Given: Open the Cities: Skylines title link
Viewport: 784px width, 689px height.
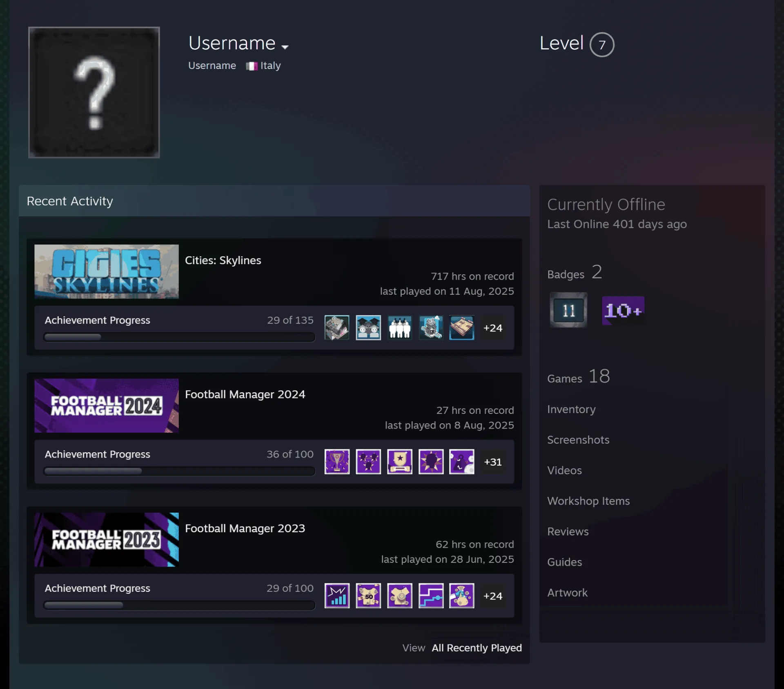Looking at the screenshot, I should 223,260.
